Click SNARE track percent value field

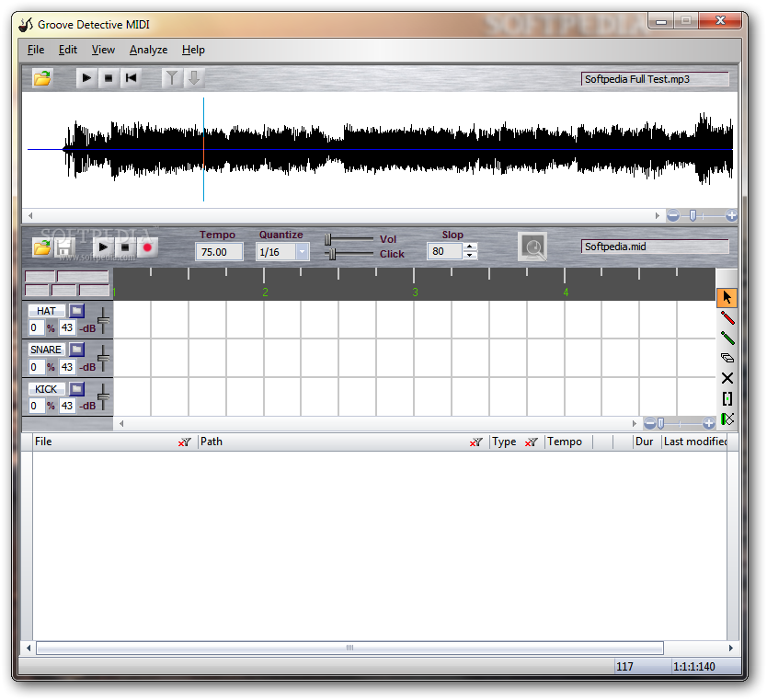[x=36, y=367]
